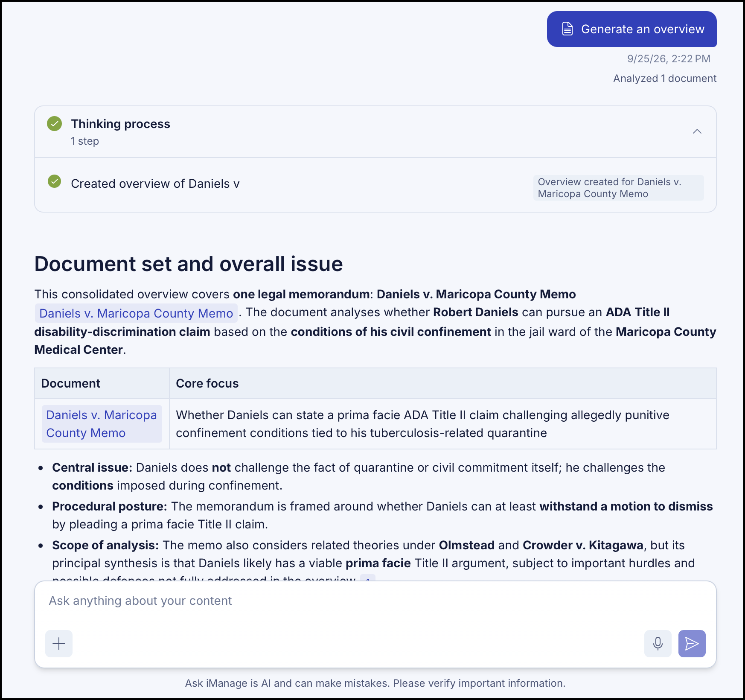This screenshot has width=745, height=700.
Task: Click the send arrow icon
Action: point(692,644)
